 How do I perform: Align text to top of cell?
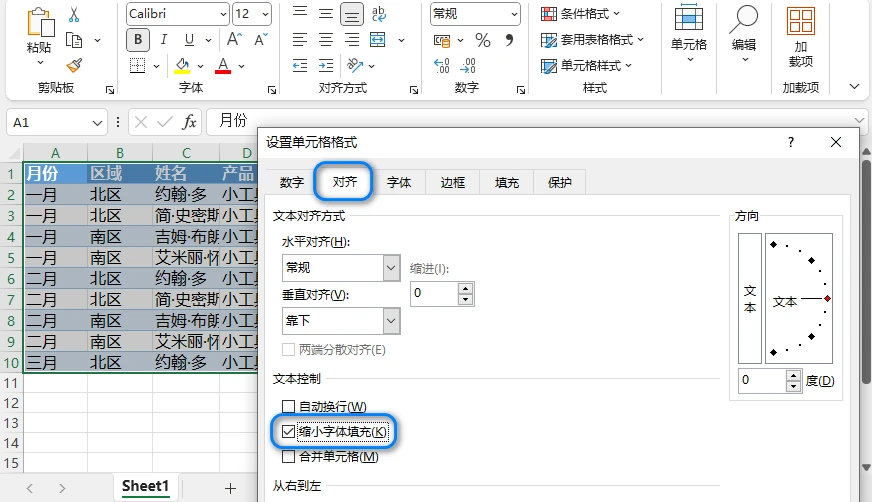(x=300, y=12)
